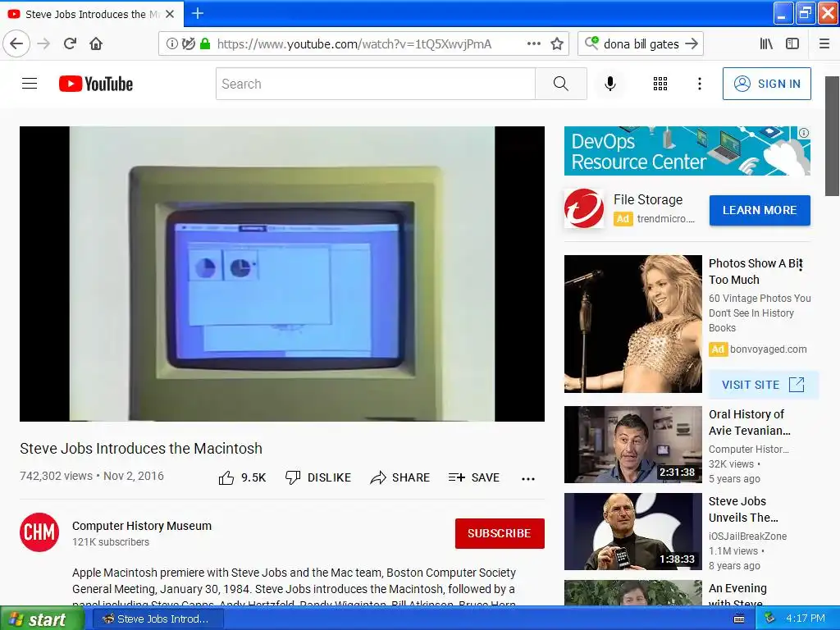Screen dimensions: 840x630
Task: Click 'An Evening with Steve' video title
Action: click(x=737, y=596)
